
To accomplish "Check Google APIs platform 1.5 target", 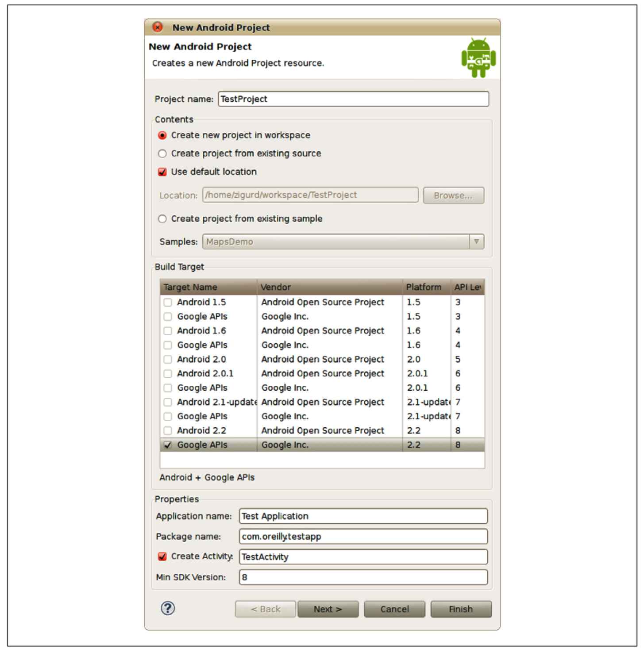I will (x=168, y=317).
